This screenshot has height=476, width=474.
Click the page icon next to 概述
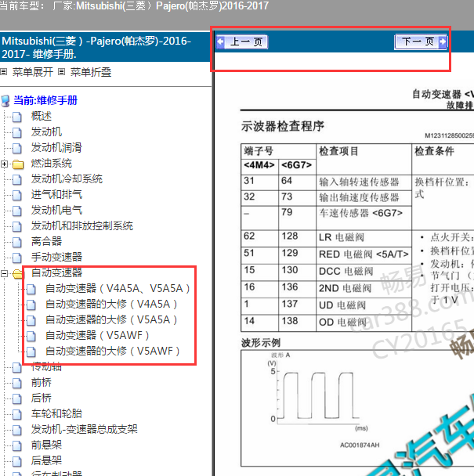coord(17,117)
